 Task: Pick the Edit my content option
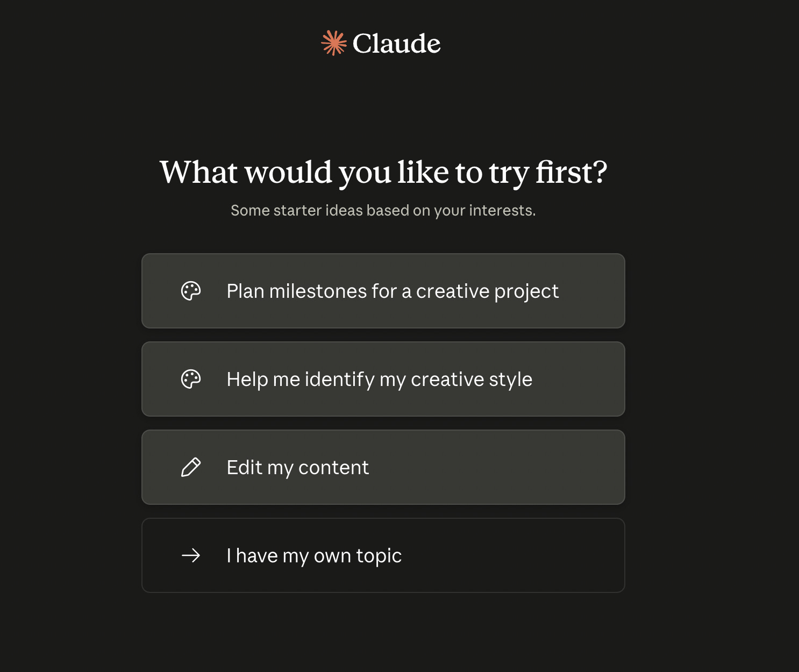point(383,467)
